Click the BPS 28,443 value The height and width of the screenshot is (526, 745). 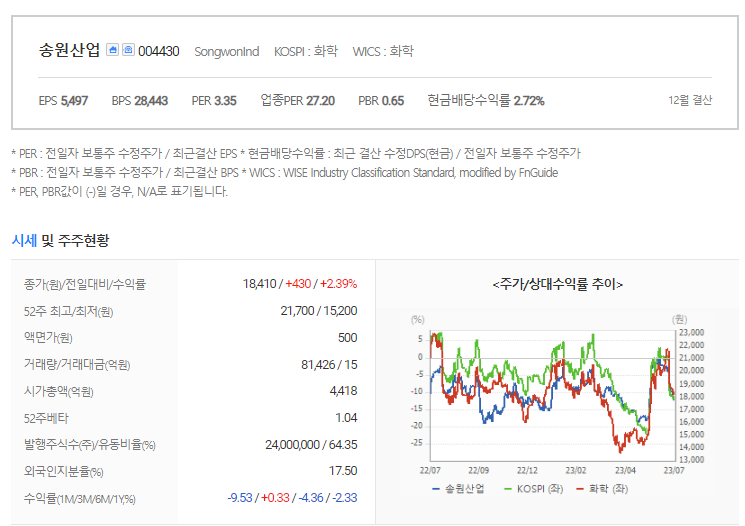pos(140,101)
